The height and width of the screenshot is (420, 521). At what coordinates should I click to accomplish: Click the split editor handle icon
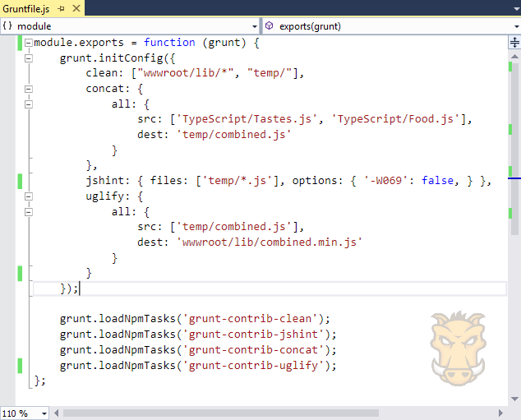tap(514, 43)
